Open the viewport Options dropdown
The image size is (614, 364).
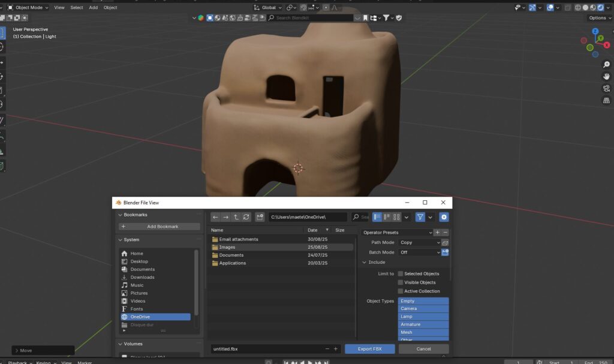click(600, 17)
